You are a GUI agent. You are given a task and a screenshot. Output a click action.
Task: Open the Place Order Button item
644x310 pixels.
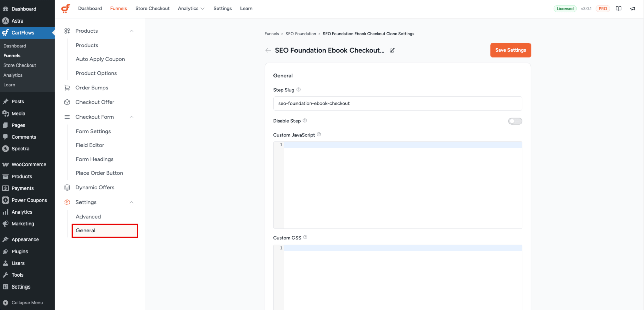99,173
